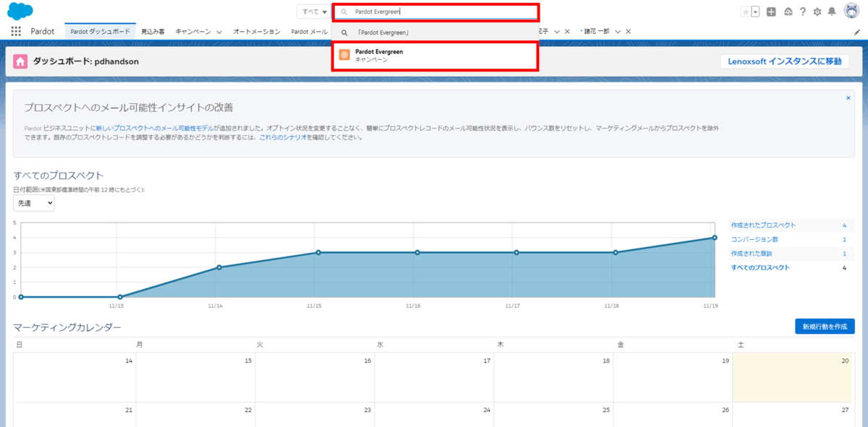The height and width of the screenshot is (427, 868).
Task: Open the オートメーション tab
Action: (x=257, y=32)
